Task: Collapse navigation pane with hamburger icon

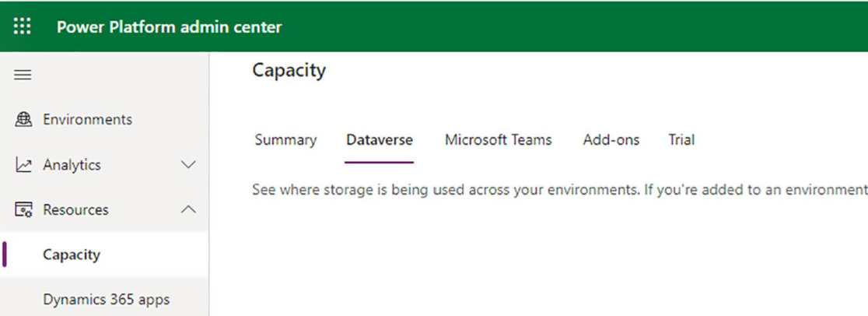Action: coord(22,75)
